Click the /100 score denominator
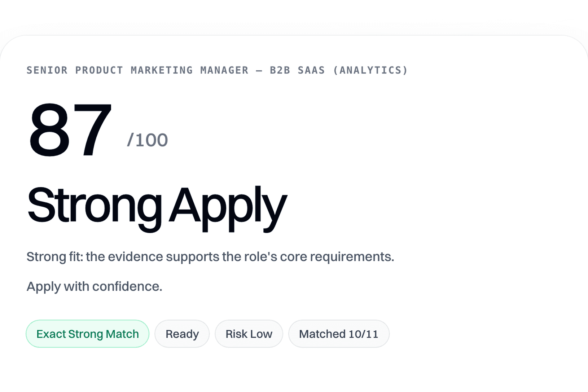 point(148,140)
